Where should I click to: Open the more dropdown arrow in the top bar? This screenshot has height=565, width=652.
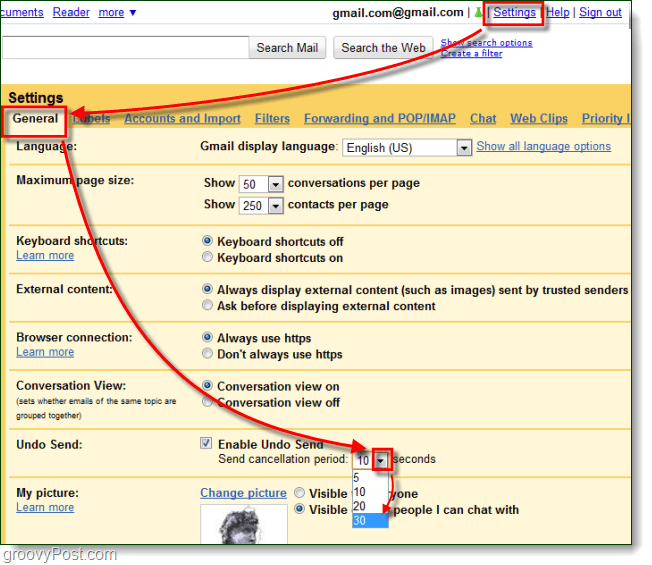tap(133, 13)
